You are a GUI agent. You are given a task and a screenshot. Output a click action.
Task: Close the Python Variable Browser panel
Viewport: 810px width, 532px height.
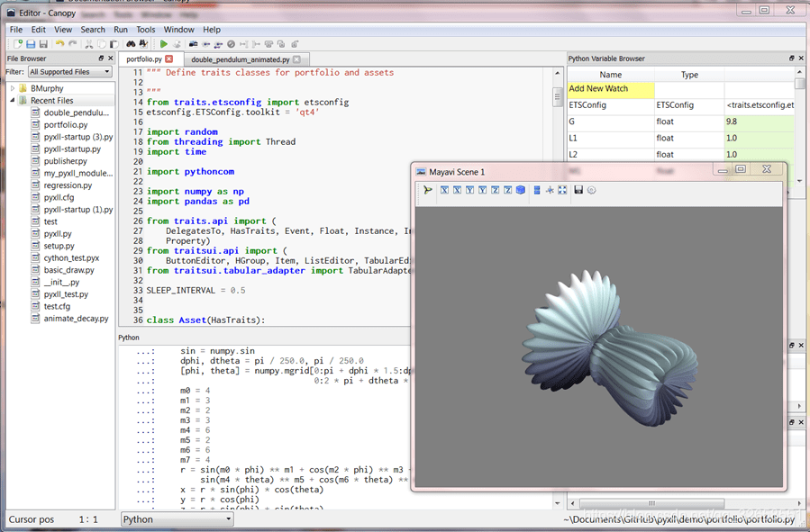[801, 59]
